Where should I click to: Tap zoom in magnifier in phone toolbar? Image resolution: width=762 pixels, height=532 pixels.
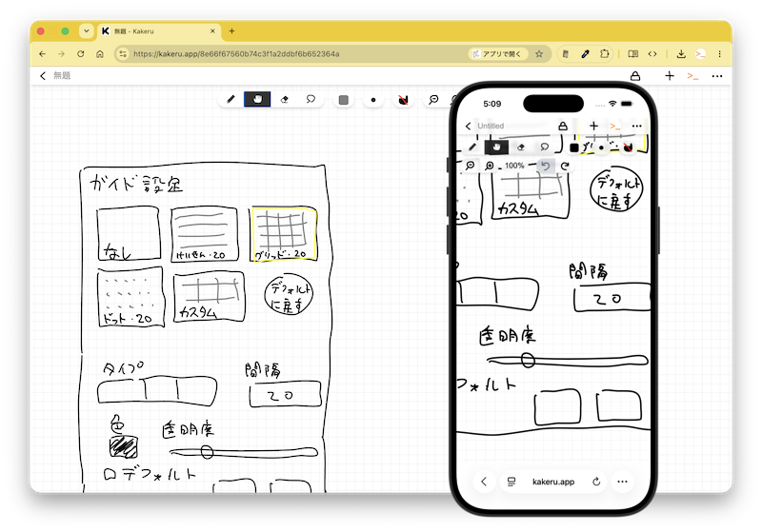click(x=490, y=166)
